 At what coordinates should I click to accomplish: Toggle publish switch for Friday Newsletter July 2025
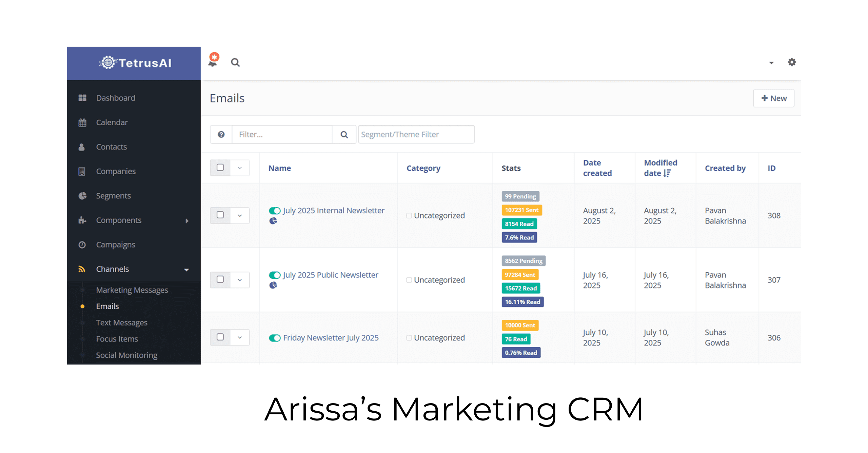[x=275, y=338]
